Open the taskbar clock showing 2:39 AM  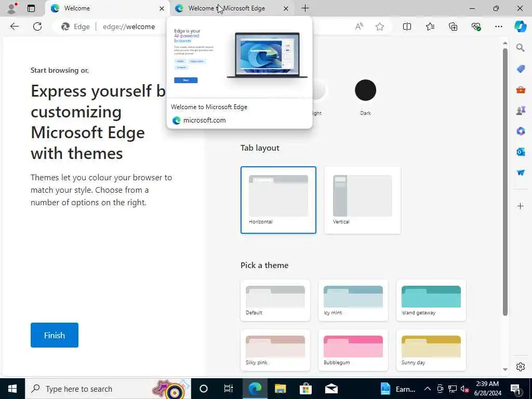(x=487, y=389)
